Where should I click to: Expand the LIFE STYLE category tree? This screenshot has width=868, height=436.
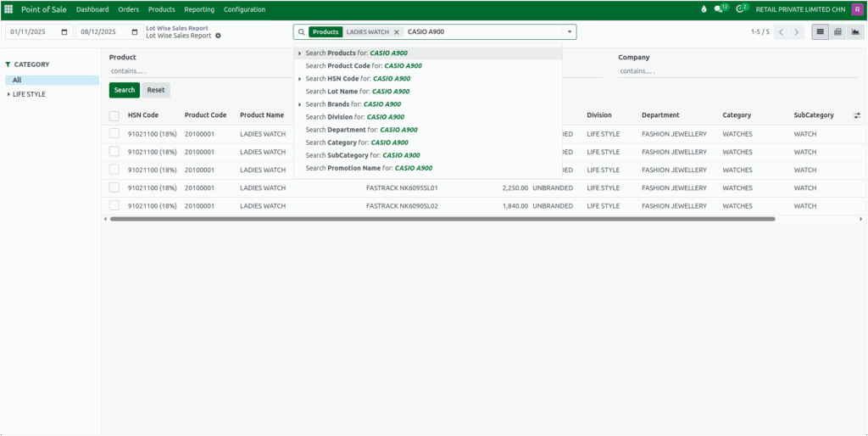coord(8,94)
